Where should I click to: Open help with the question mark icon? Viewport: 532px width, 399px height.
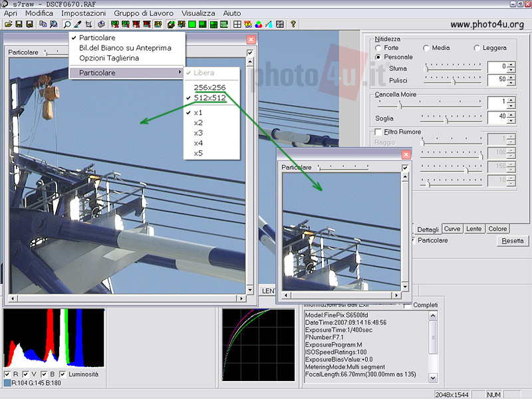tap(293, 24)
